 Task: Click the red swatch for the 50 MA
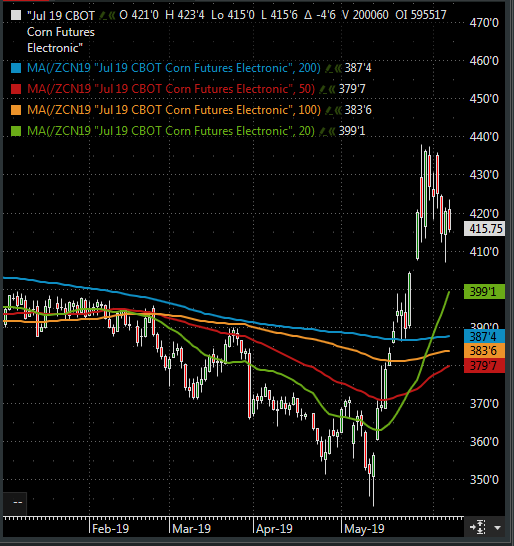pyautogui.click(x=16, y=89)
